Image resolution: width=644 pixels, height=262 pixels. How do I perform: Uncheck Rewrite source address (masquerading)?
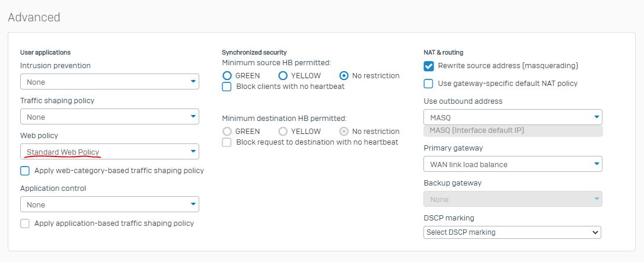tap(429, 66)
